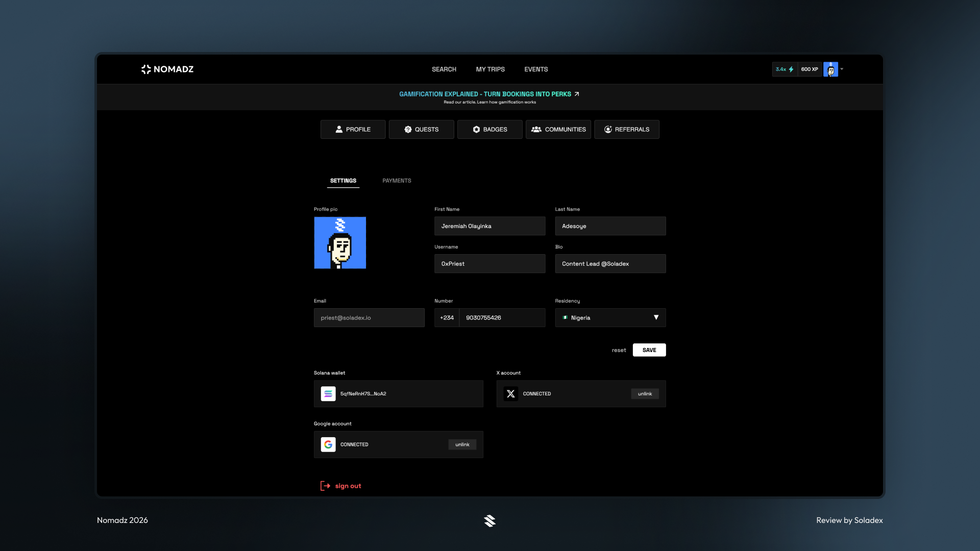Switch to the Payments tab

coord(397,180)
